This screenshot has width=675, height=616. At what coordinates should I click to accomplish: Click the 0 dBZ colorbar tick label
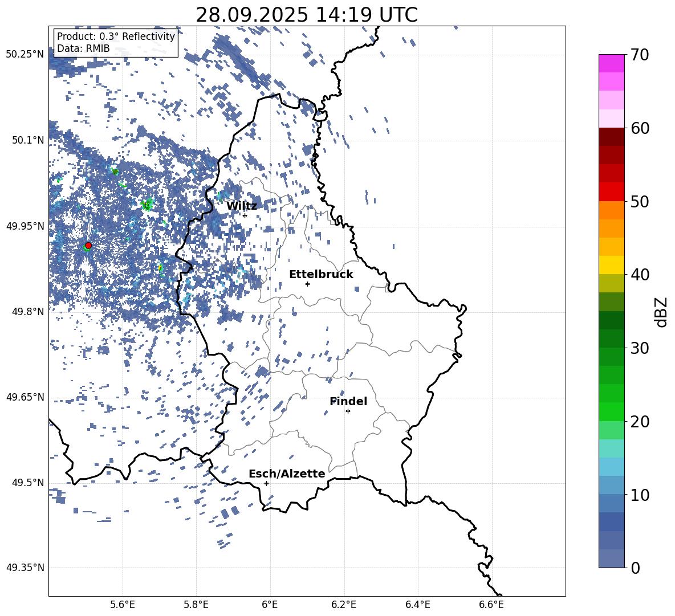click(x=635, y=568)
